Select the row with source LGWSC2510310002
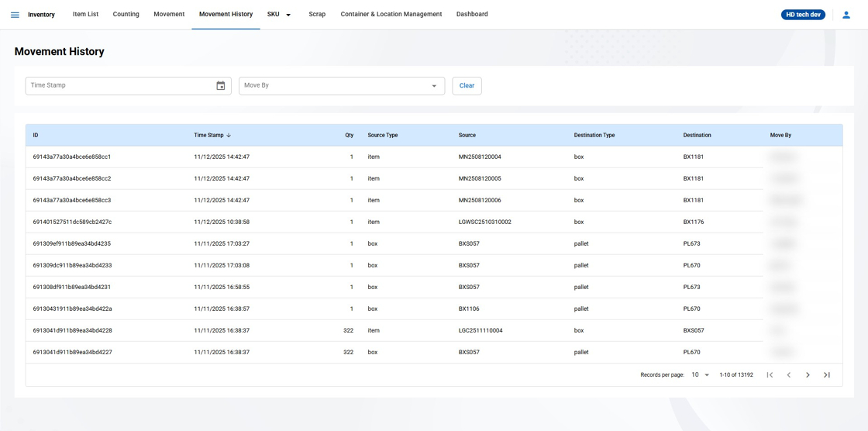868x431 pixels. [484, 222]
